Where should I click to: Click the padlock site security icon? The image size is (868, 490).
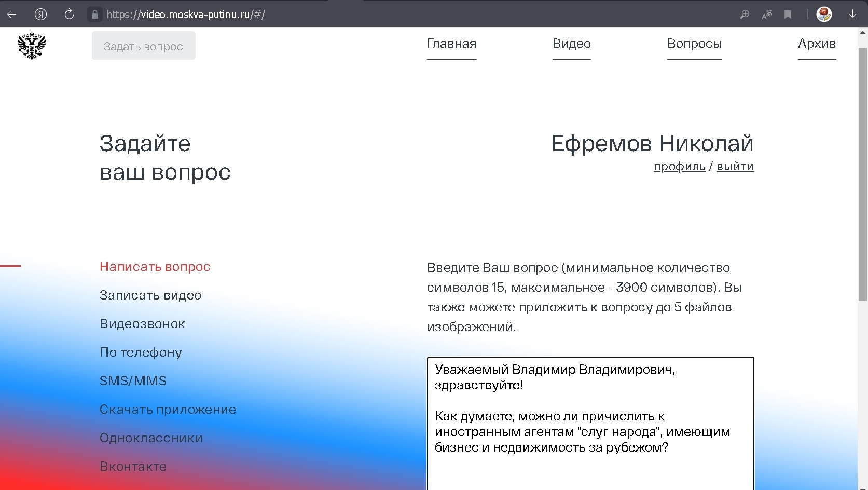(94, 15)
